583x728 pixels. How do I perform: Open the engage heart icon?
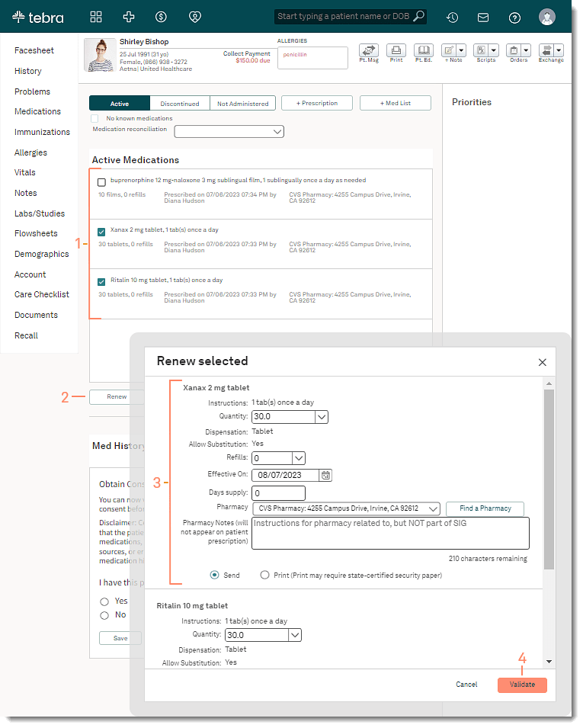pos(195,18)
